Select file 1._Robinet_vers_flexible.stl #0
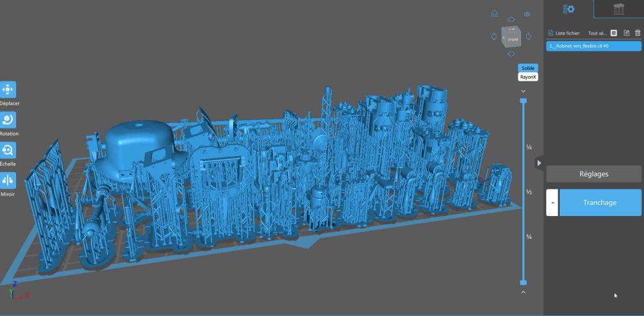 pos(594,46)
